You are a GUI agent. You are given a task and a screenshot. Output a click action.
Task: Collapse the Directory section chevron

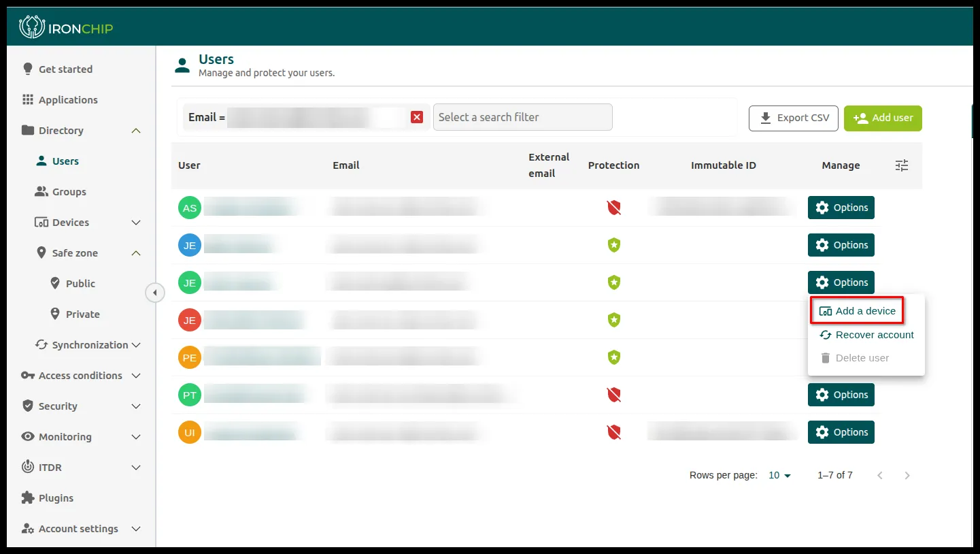136,131
